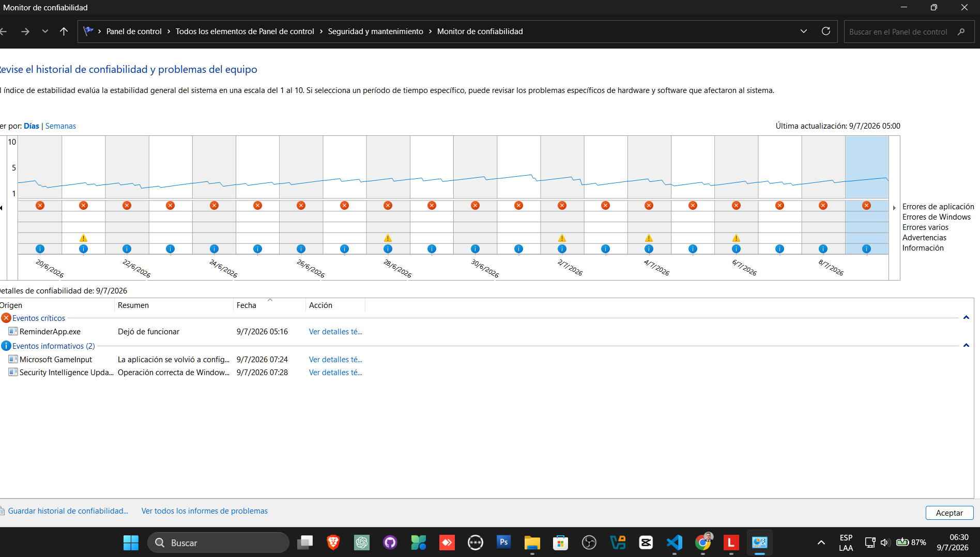The image size is (980, 557).
Task: Show hidden system tray icons
Action: pyautogui.click(x=821, y=543)
